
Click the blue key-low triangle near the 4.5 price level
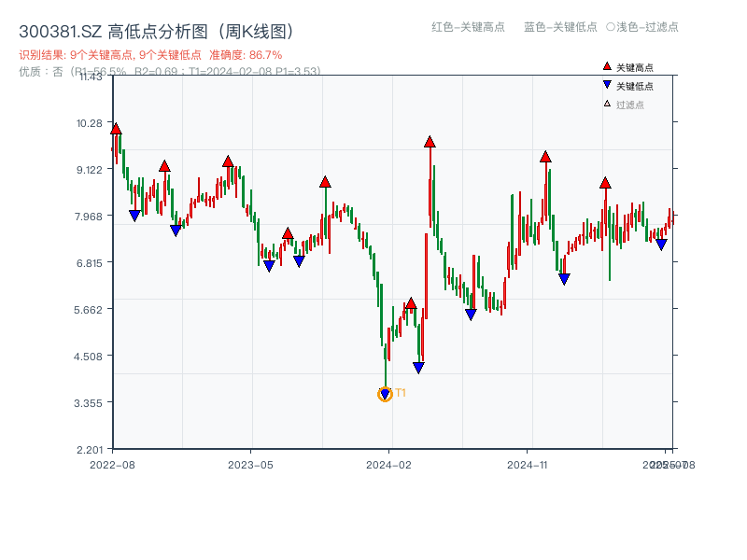[419, 366]
